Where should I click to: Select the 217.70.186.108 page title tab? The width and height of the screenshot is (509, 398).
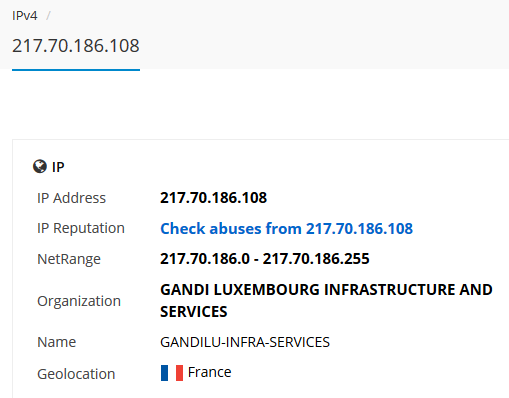tap(76, 46)
